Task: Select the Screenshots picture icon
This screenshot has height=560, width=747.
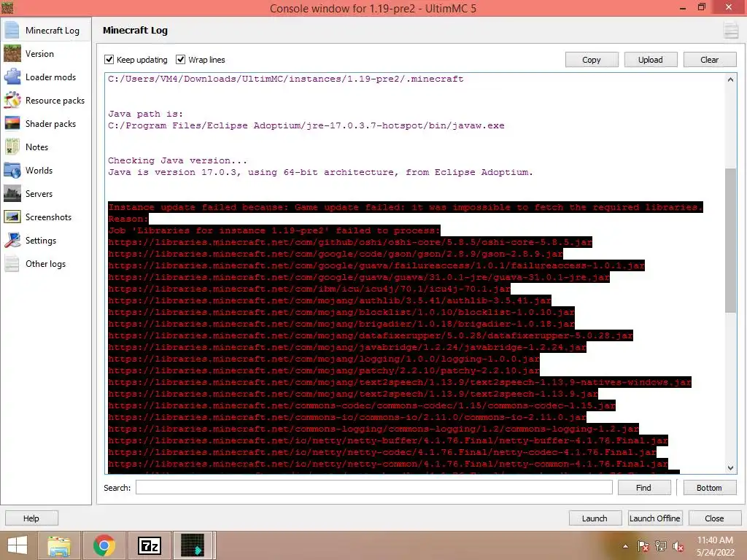Action: pos(12,217)
